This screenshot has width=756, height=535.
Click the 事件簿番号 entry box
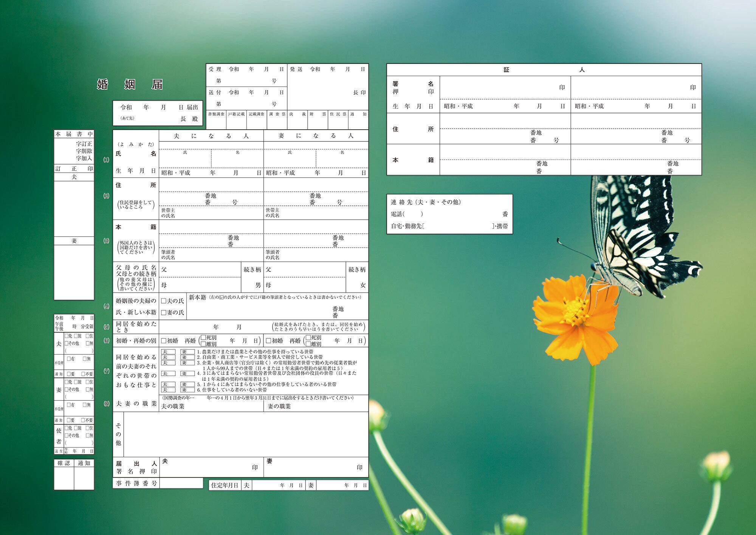click(x=181, y=483)
